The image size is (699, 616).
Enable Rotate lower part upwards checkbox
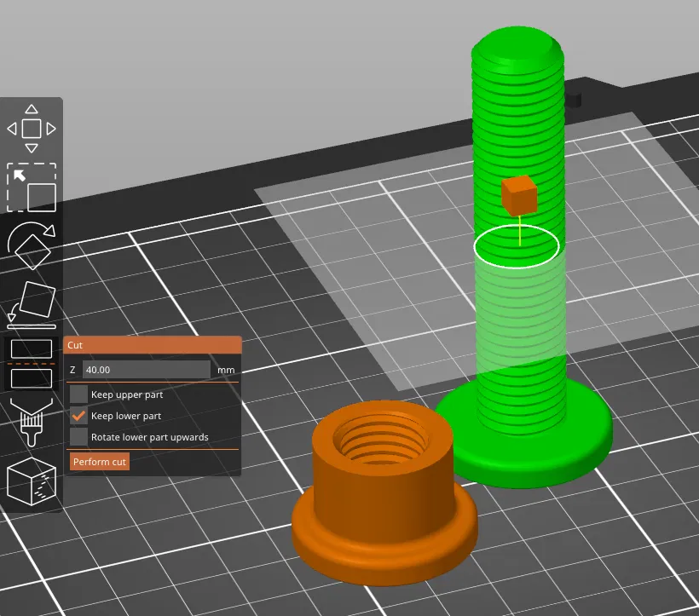78,437
